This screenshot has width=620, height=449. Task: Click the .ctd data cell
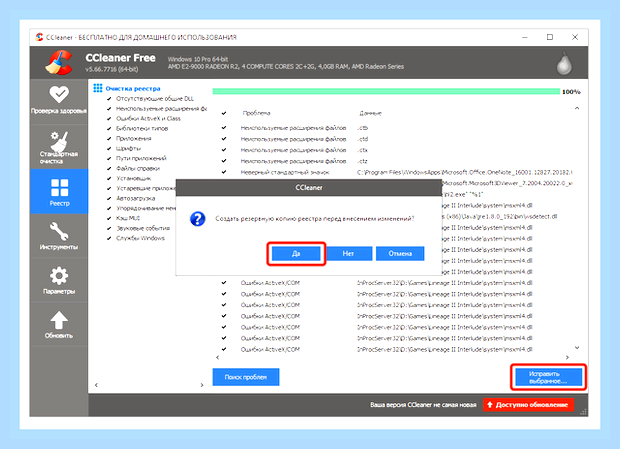coord(362,139)
